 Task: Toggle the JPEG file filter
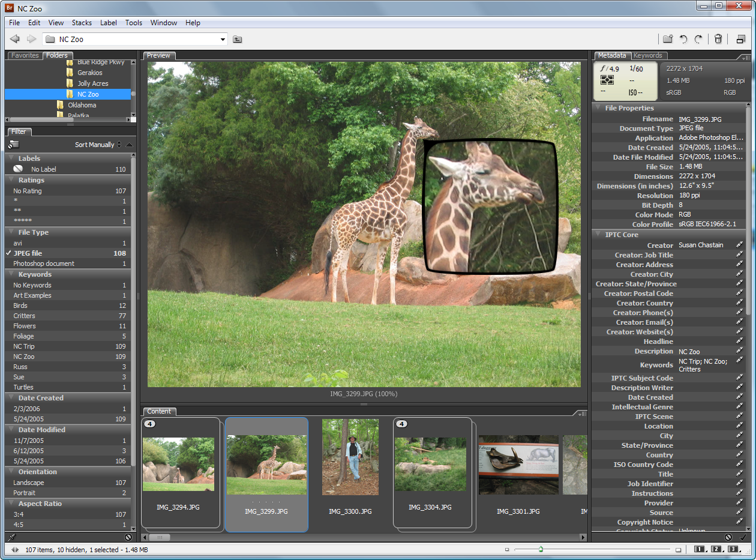coord(28,253)
